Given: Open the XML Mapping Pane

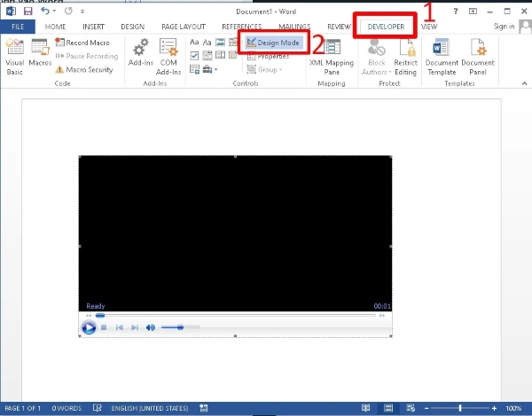Looking at the screenshot, I should (331, 55).
